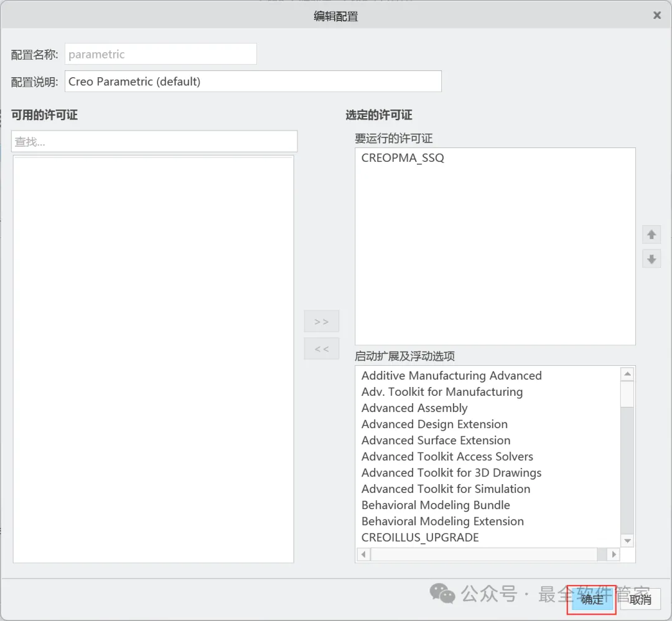Select Additive Manufacturing Advanced
Image resolution: width=672 pixels, height=621 pixels.
click(x=451, y=375)
